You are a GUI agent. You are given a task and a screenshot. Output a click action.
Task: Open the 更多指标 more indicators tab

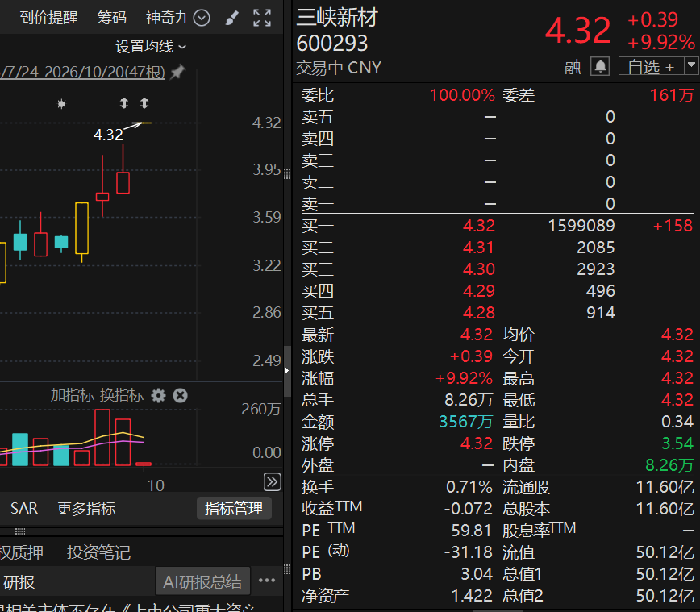coord(86,509)
